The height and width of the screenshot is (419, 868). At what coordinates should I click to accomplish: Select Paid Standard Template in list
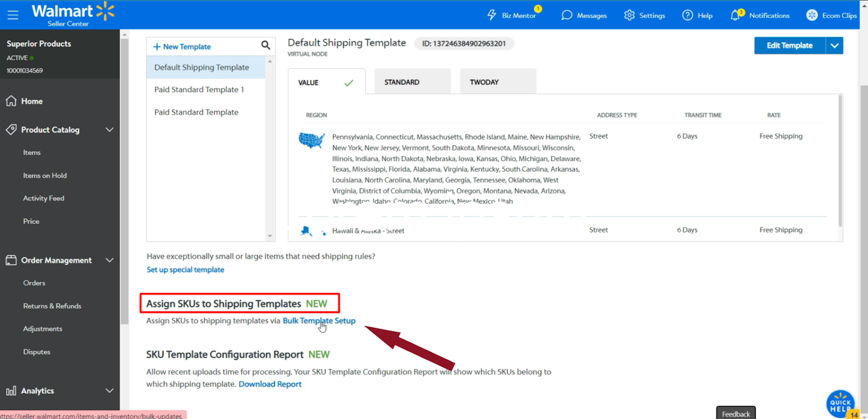tap(206, 112)
